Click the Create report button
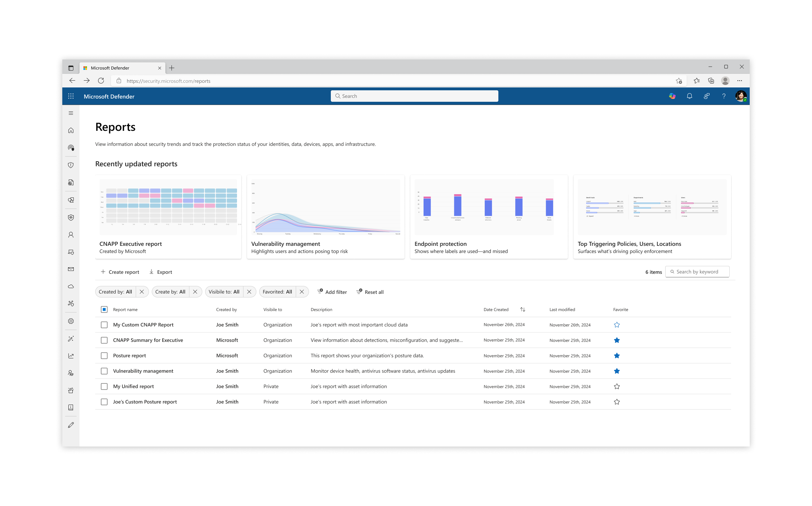This screenshot has height=506, width=812. click(120, 272)
